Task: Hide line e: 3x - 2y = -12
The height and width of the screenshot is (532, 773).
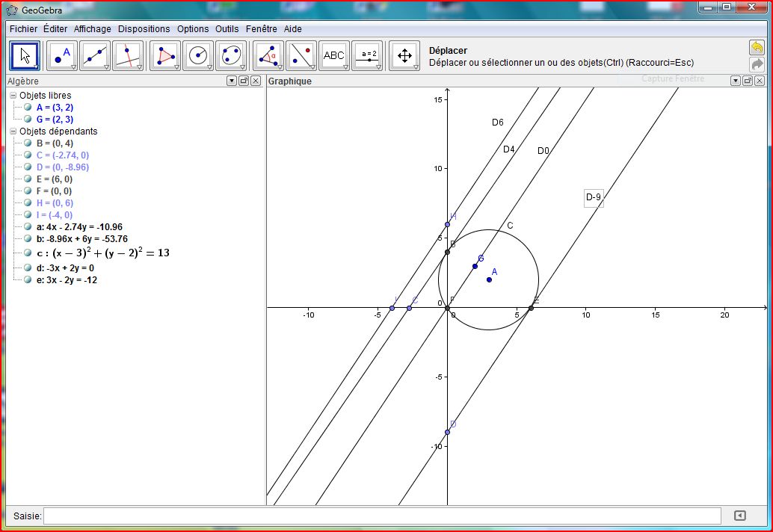Action: point(28,280)
